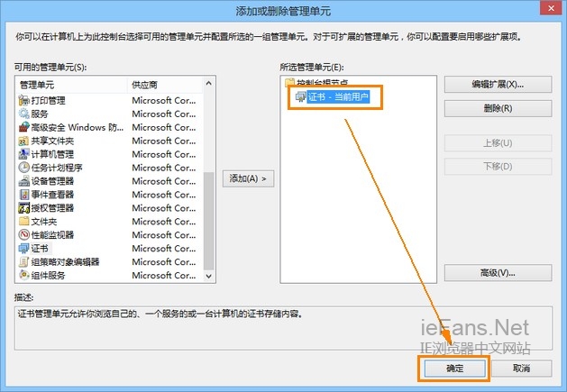
Task: Click 添加(A) > button
Action: pos(248,178)
